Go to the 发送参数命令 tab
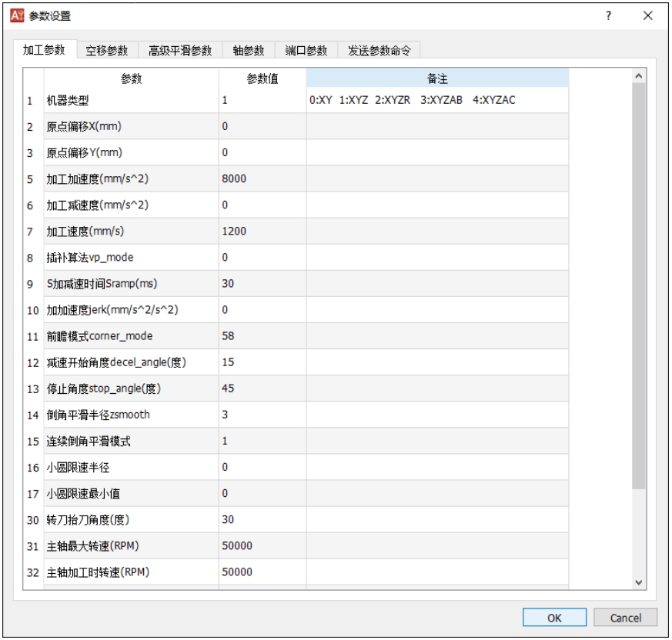Viewport: 672px width, 640px height. 379,51
